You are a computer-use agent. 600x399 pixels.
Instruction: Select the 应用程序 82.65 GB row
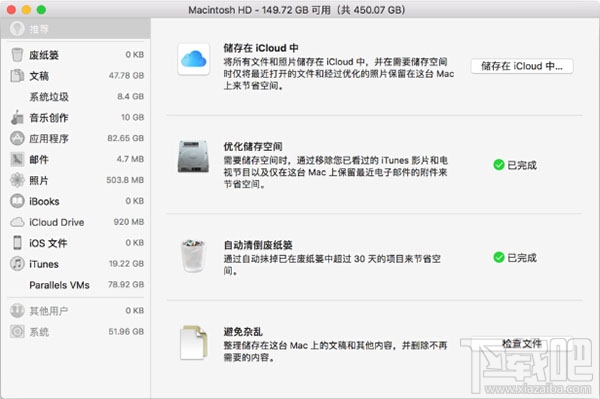pyautogui.click(x=76, y=138)
